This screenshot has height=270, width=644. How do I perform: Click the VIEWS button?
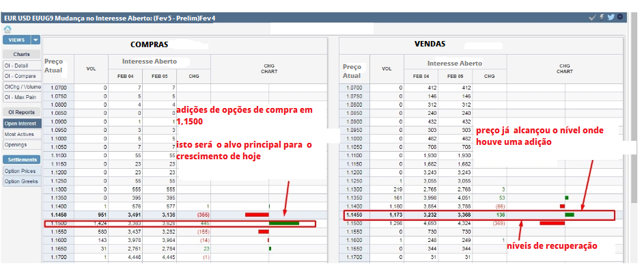pyautogui.click(x=17, y=40)
